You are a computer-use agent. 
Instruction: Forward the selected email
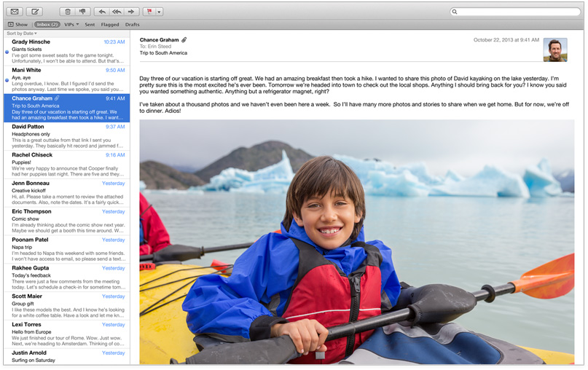tap(131, 12)
